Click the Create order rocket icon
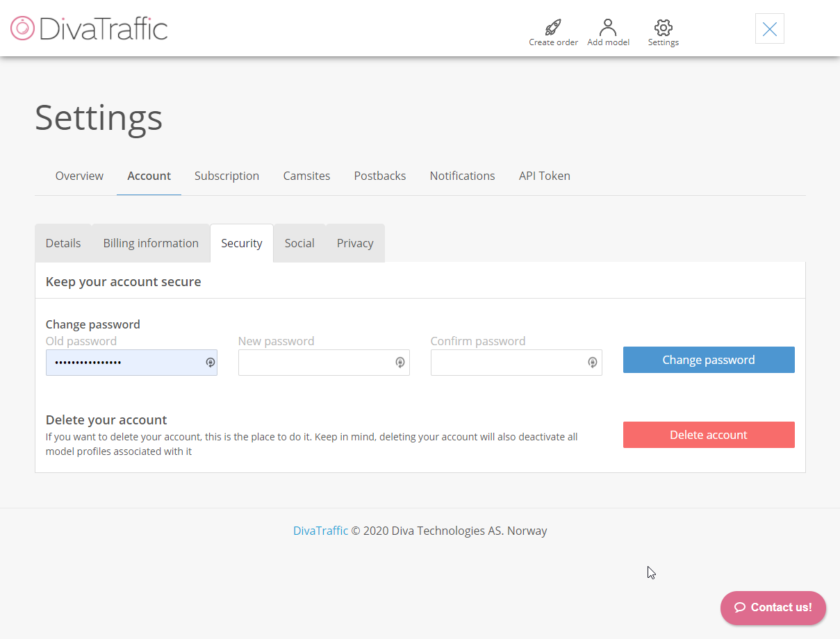 click(553, 28)
